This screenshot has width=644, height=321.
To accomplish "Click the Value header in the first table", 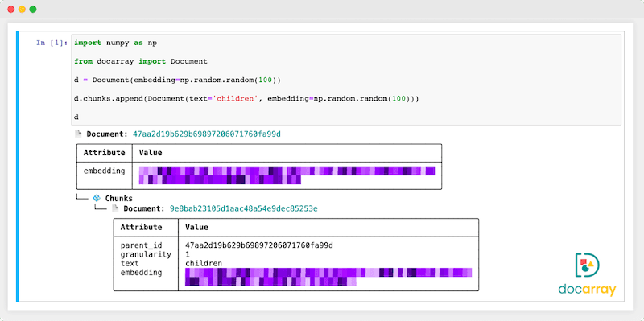I will 151,153.
